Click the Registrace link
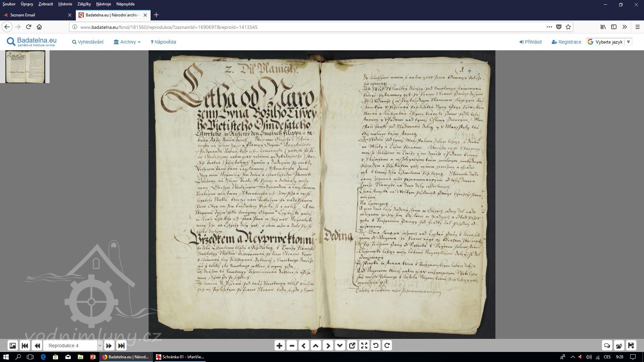The height and width of the screenshot is (362, 644). pyautogui.click(x=567, y=42)
